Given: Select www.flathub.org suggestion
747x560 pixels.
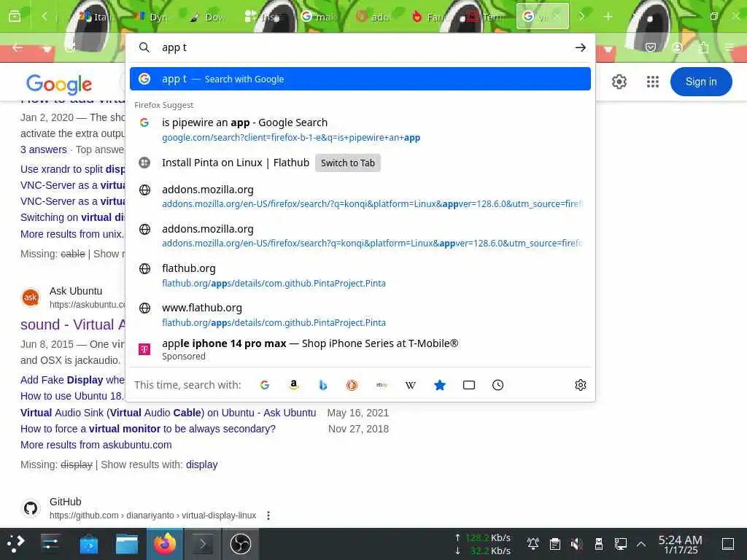Looking at the screenshot, I should 360,315.
